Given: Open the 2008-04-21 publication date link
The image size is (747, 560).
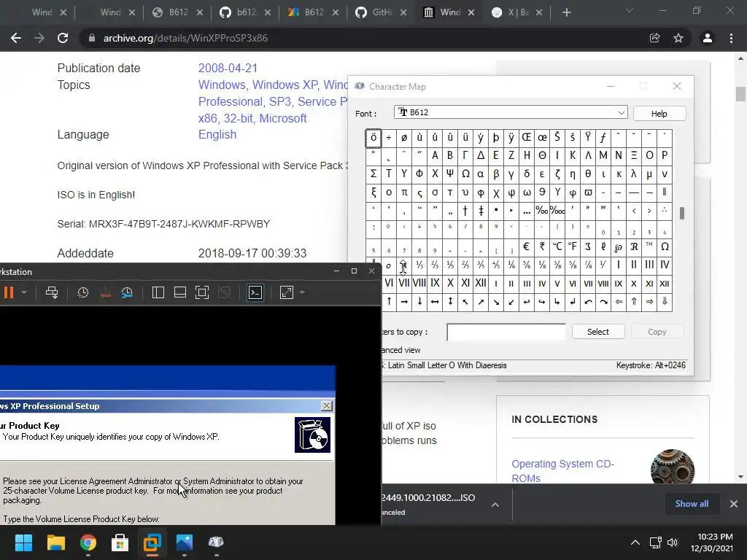Looking at the screenshot, I should point(228,68).
